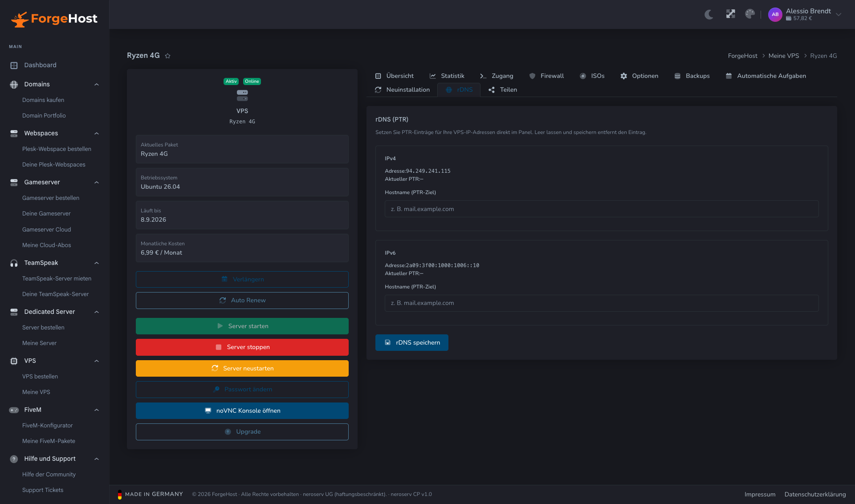This screenshot has width=855, height=504.
Task: Open Meine VPS in sidebar
Action: (x=36, y=392)
